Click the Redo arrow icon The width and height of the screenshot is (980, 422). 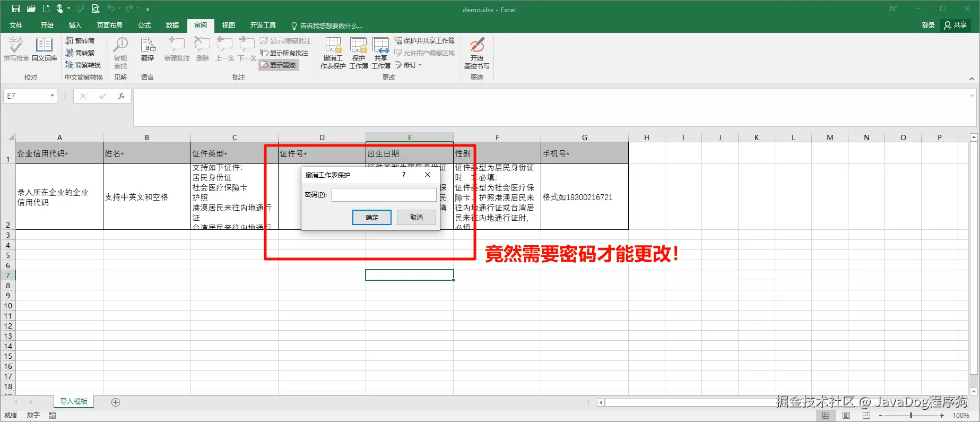(129, 8)
